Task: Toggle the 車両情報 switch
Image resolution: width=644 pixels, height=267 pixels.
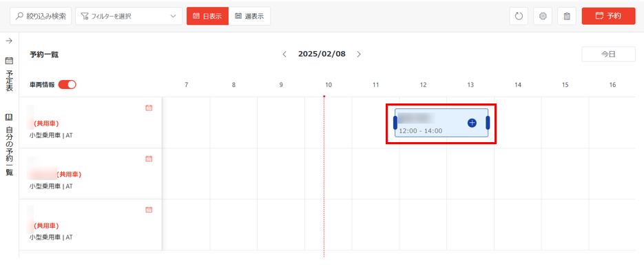Action: click(67, 85)
